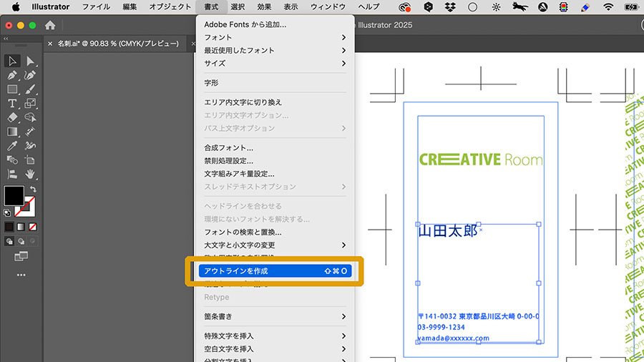This screenshot has width=644, height=362.
Task: Click CREATIVE Room logo on business card
Action: point(481,160)
